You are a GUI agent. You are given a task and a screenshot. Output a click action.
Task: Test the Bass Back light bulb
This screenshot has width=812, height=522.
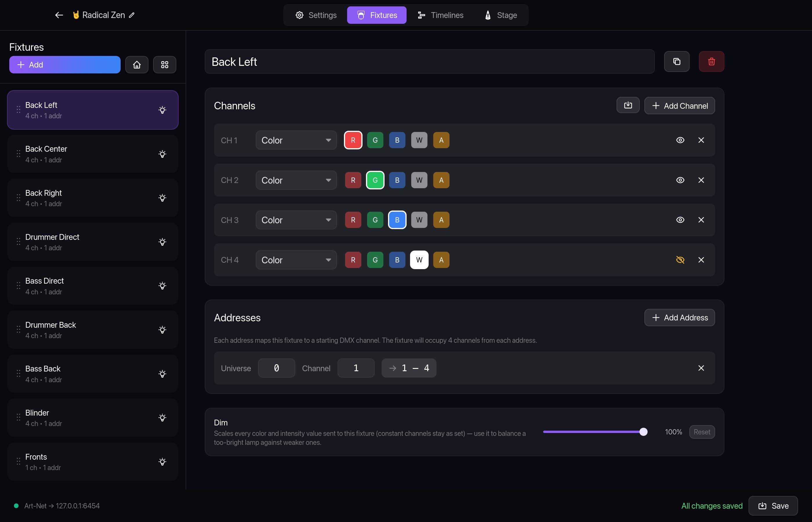162,374
